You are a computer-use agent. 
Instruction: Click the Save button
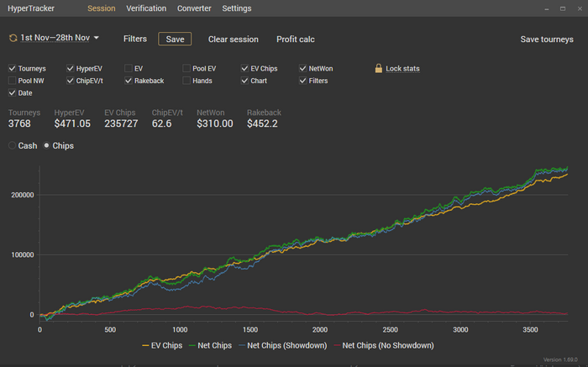(175, 39)
